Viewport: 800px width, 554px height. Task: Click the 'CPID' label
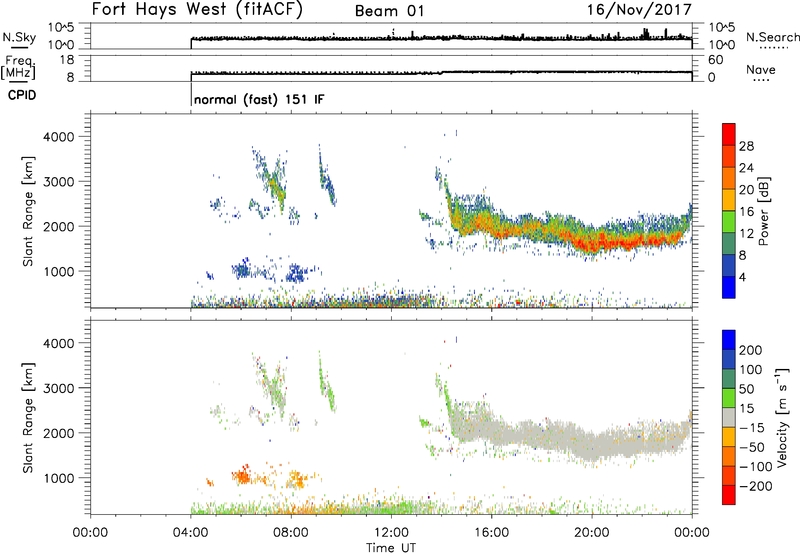[22, 95]
